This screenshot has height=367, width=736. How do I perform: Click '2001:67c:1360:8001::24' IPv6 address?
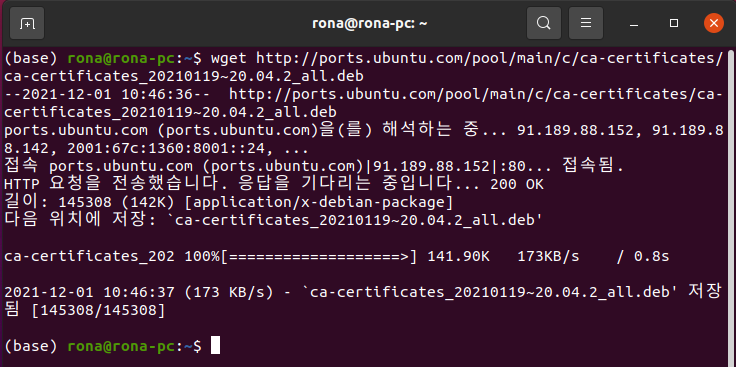[166, 149]
